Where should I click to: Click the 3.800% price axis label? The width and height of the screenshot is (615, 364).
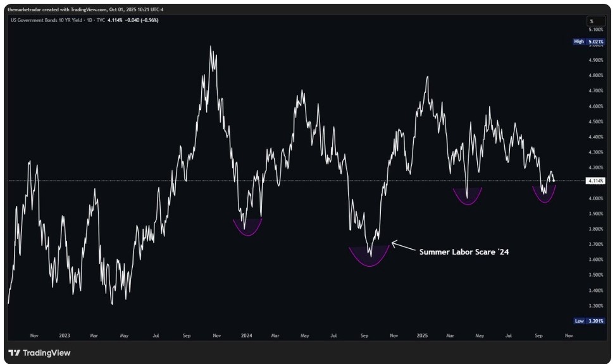tap(596, 229)
